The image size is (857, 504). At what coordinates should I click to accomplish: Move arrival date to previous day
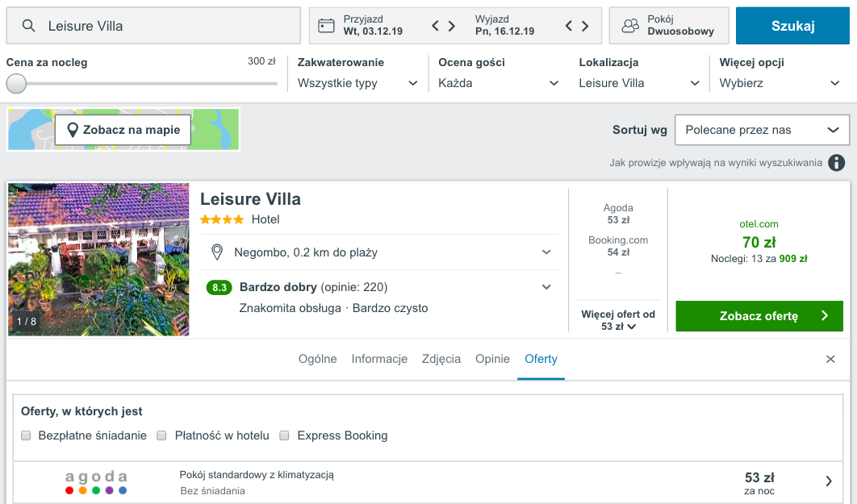(x=435, y=26)
